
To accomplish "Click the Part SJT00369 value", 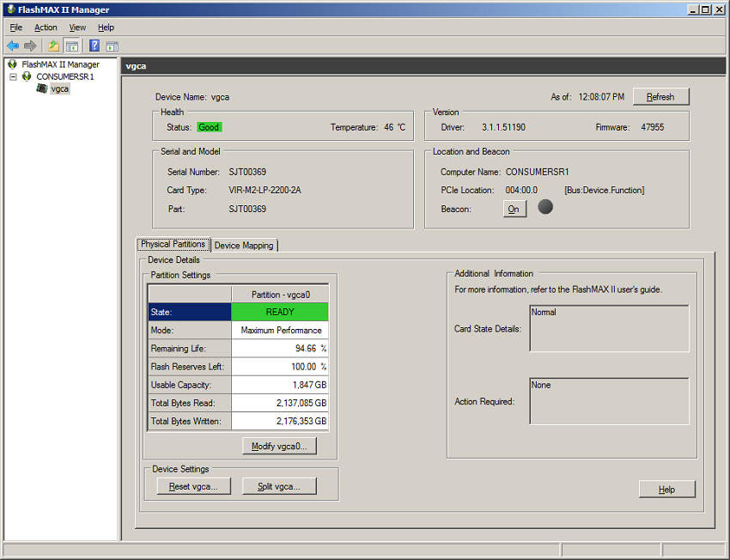I will click(x=247, y=209).
